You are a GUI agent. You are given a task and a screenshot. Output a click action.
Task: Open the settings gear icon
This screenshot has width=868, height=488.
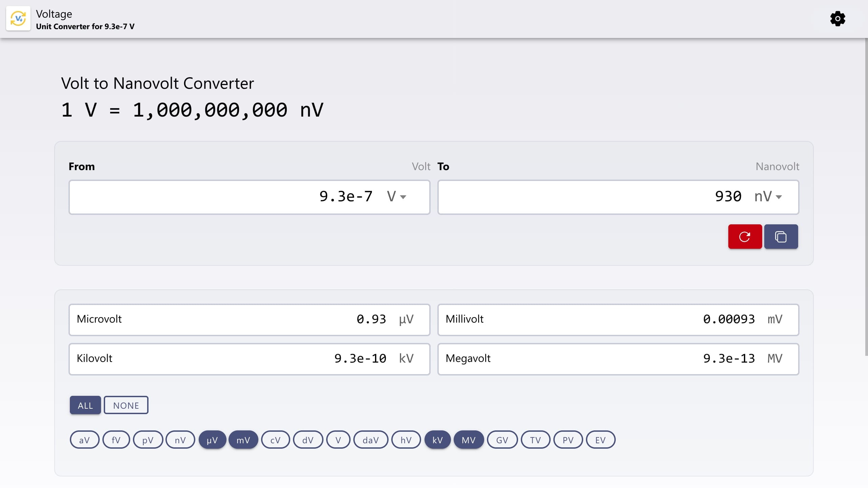click(838, 19)
